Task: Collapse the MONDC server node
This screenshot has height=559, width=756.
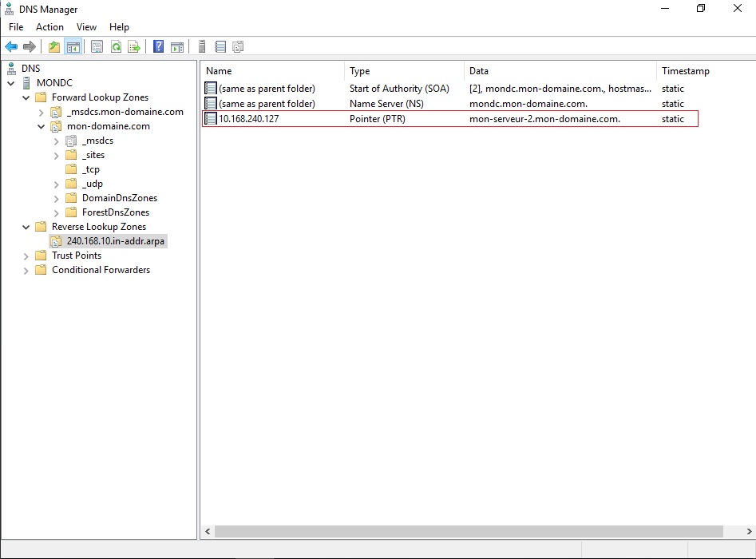Action: [x=10, y=83]
